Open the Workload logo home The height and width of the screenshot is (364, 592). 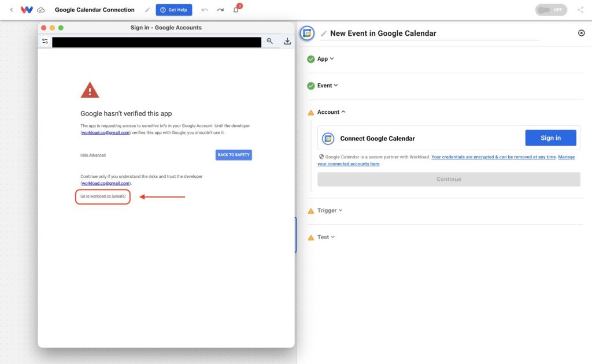pos(27,10)
